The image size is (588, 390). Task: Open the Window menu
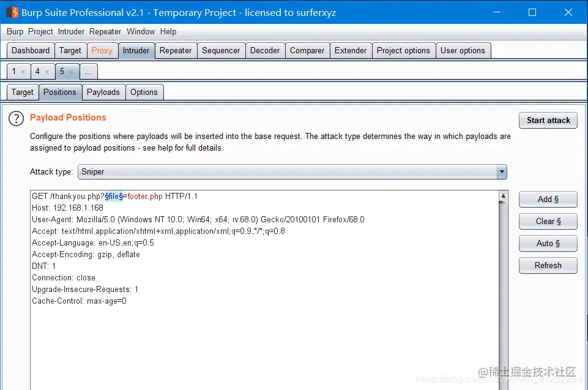coord(141,31)
